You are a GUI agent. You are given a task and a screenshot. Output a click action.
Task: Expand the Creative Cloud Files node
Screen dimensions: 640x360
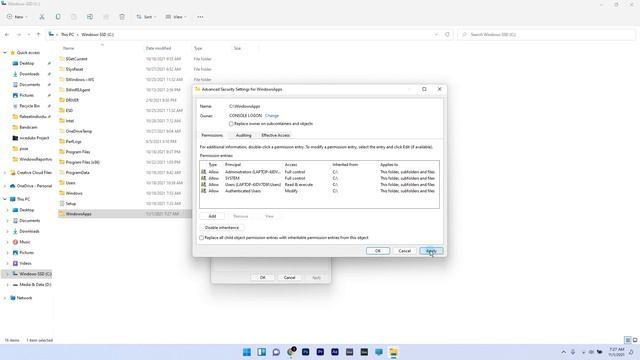[x=5, y=173]
